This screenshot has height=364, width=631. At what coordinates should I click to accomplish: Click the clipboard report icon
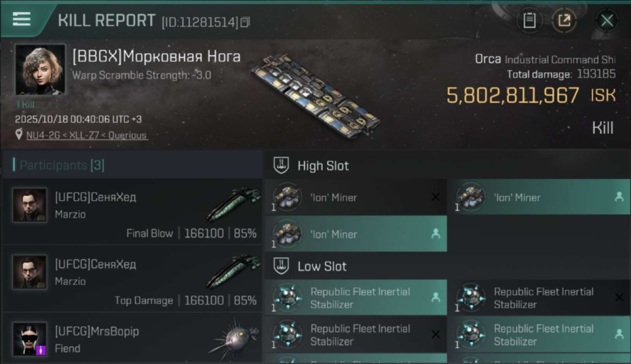(x=529, y=20)
